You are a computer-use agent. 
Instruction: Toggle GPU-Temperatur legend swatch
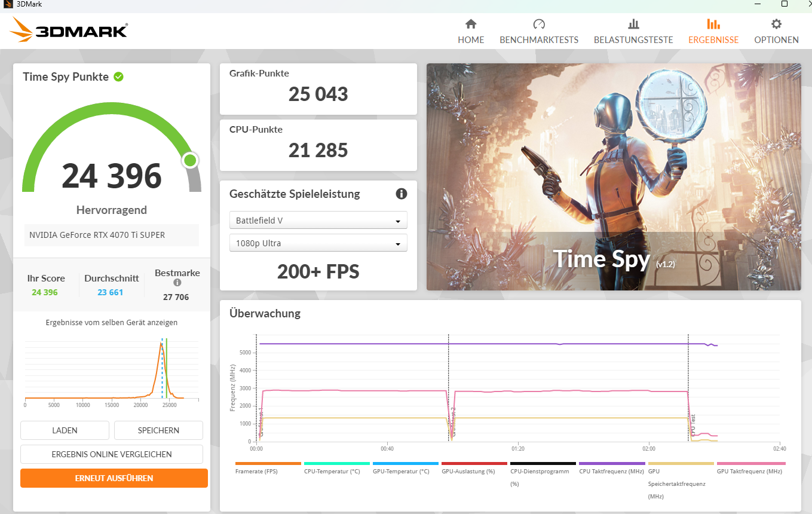click(406, 463)
